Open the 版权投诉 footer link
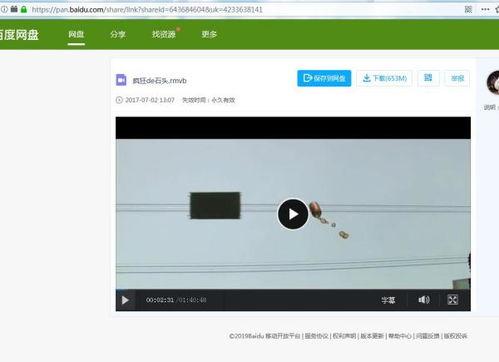The image size is (499, 362). [x=455, y=336]
